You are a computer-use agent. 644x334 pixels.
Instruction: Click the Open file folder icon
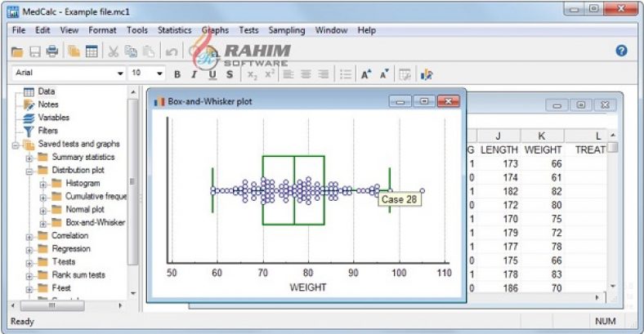point(17,51)
